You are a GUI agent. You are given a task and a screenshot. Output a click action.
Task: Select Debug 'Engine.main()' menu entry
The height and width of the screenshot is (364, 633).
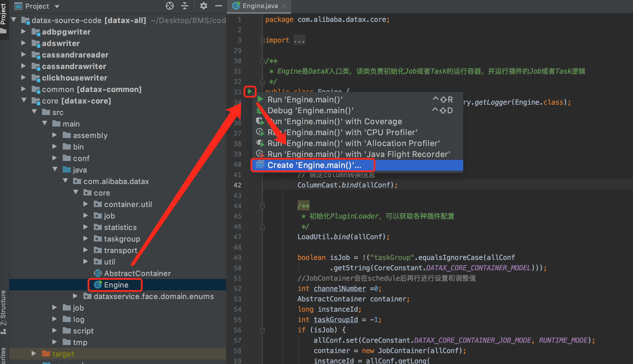tap(358, 110)
